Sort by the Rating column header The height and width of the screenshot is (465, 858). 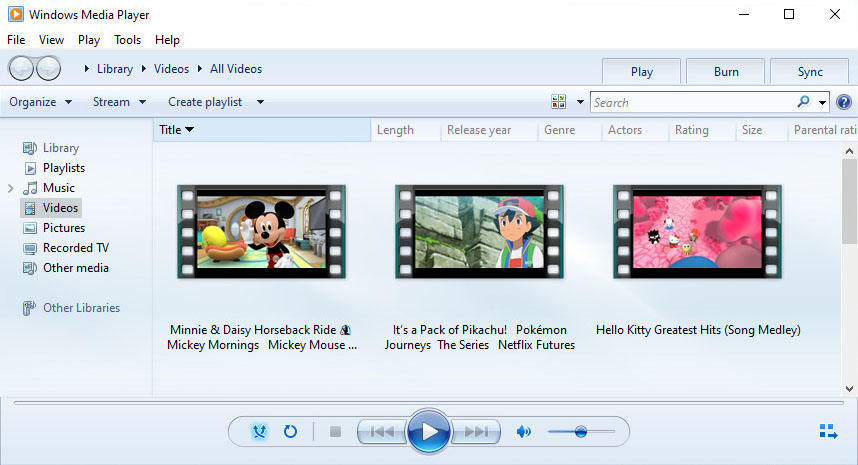coord(702,130)
